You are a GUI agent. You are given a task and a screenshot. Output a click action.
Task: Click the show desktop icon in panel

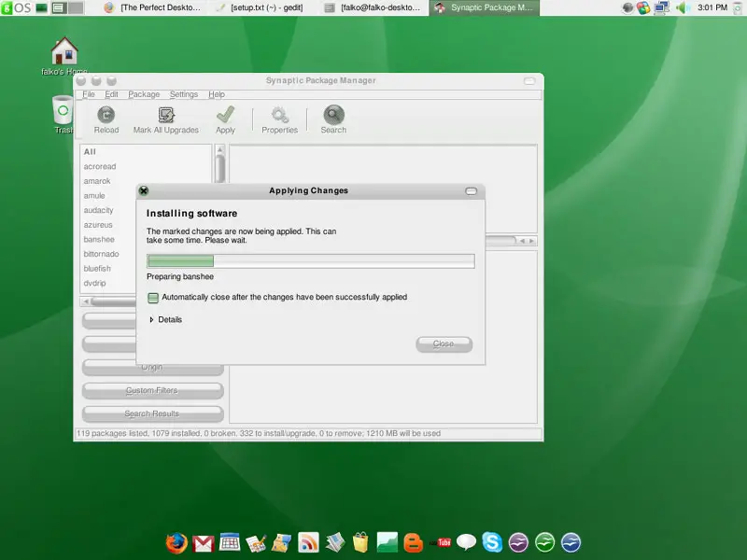41,7
